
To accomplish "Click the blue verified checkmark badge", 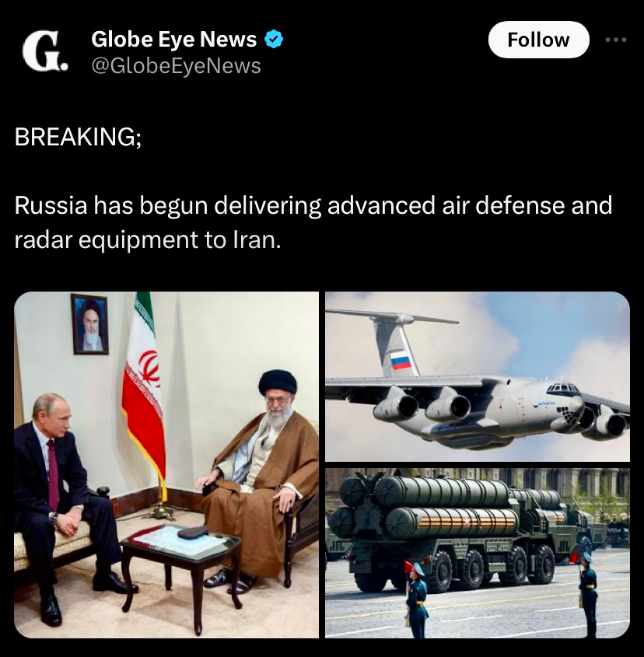I will coord(274,39).
